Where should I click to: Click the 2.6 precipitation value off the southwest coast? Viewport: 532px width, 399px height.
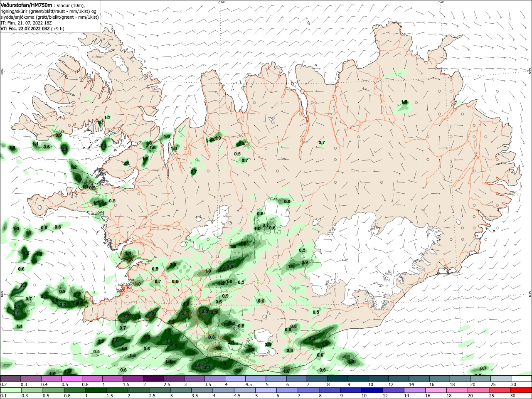[115, 340]
